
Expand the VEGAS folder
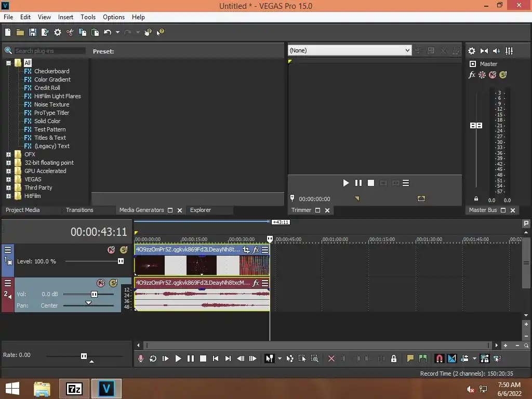(x=8, y=179)
